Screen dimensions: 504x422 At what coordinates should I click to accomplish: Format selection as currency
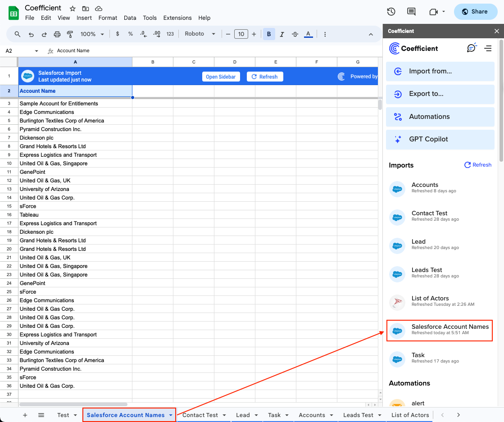(118, 34)
